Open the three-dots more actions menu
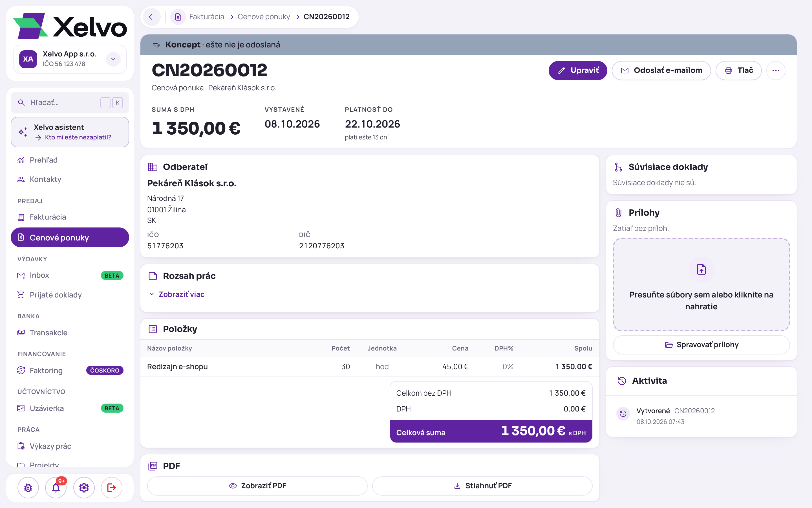This screenshot has height=508, width=812. (x=776, y=71)
